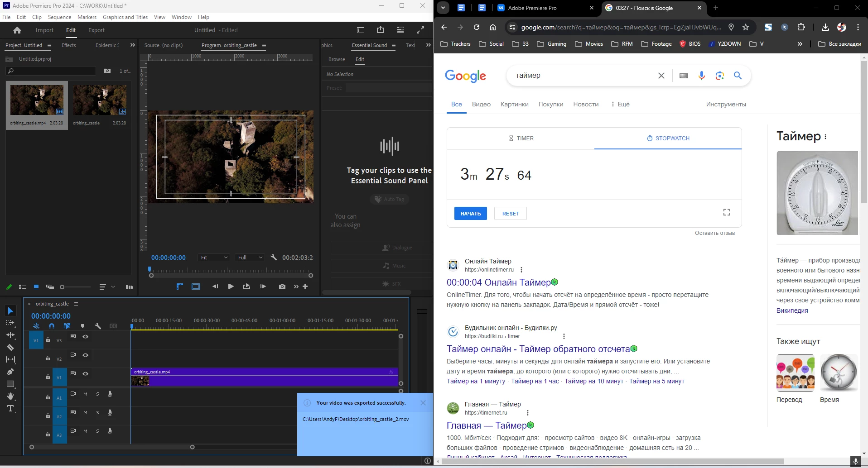This screenshot has height=468, width=868.
Task: Select the Type tool
Action: coord(10,408)
